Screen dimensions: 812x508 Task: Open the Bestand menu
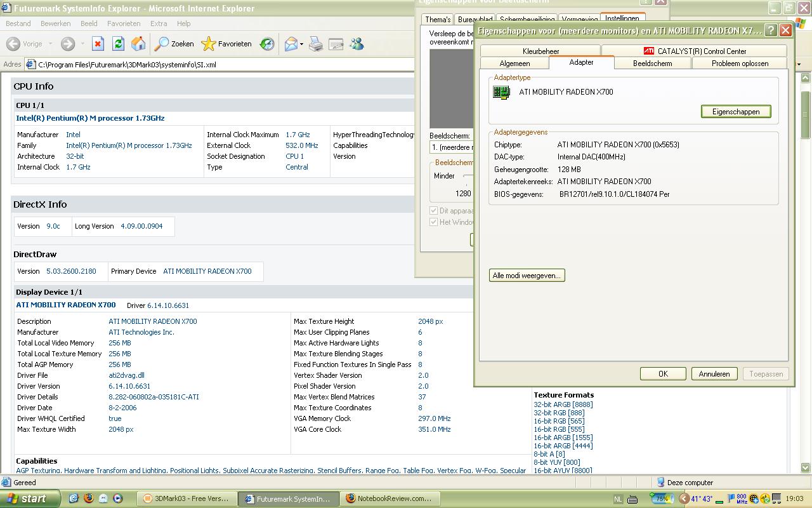pyautogui.click(x=18, y=23)
